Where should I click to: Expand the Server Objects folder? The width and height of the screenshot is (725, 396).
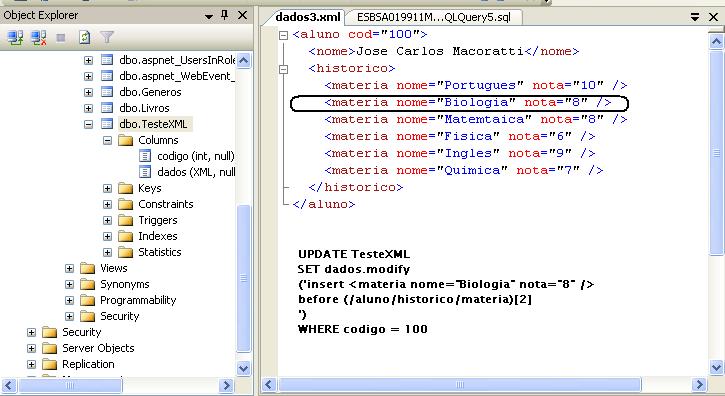click(x=31, y=348)
